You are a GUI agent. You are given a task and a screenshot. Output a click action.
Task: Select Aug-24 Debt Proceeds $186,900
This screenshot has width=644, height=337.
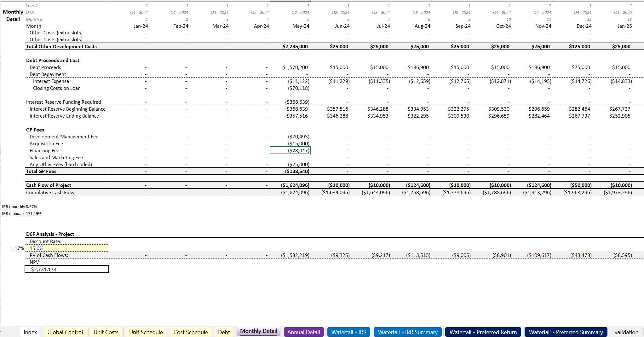[x=418, y=67]
